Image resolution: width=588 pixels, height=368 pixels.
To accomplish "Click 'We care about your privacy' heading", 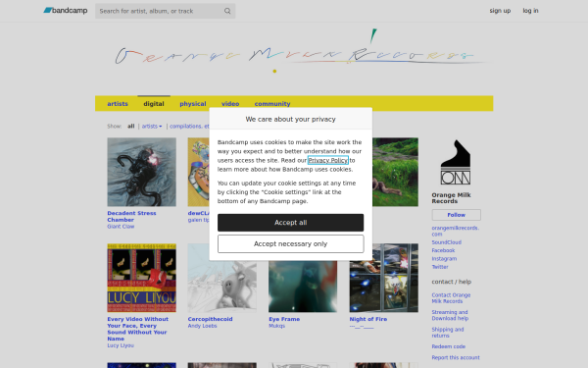I will tap(291, 119).
